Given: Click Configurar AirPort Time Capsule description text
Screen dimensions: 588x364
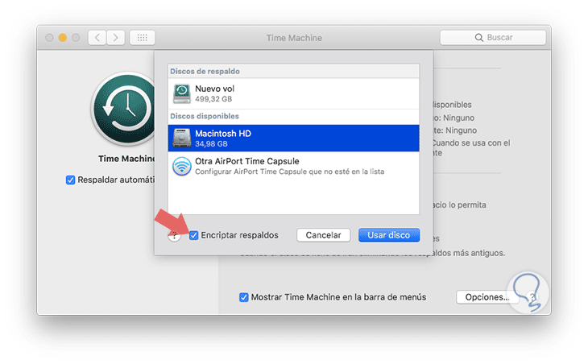Looking at the screenshot, I should 289,172.
